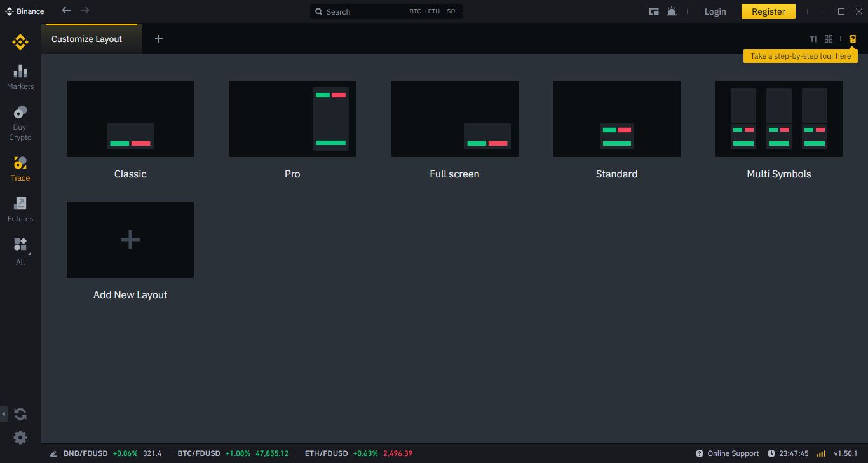Viewport: 868px width, 463px height.
Task: Click the refresh icon in the sidebar
Action: tap(20, 414)
